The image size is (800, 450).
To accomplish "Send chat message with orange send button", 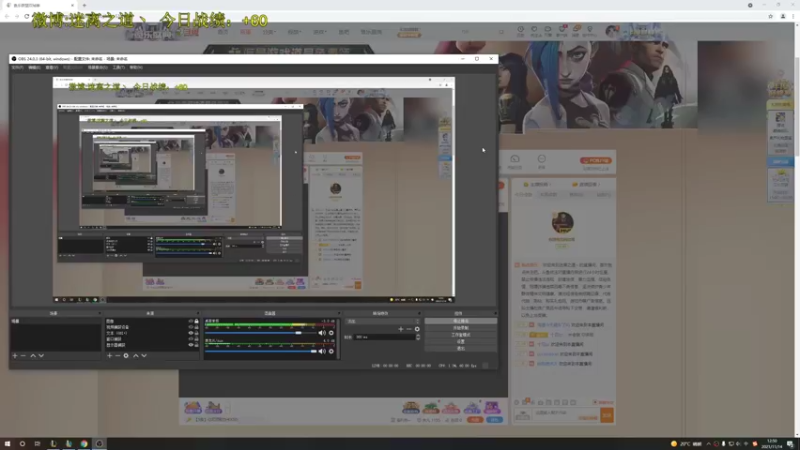I will pyautogui.click(x=607, y=416).
